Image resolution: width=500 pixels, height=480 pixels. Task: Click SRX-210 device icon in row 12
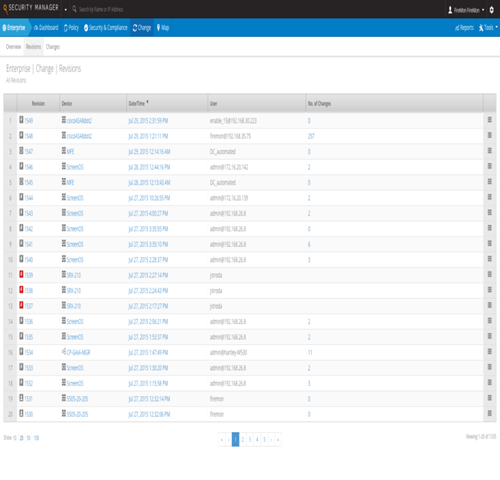[64, 290]
